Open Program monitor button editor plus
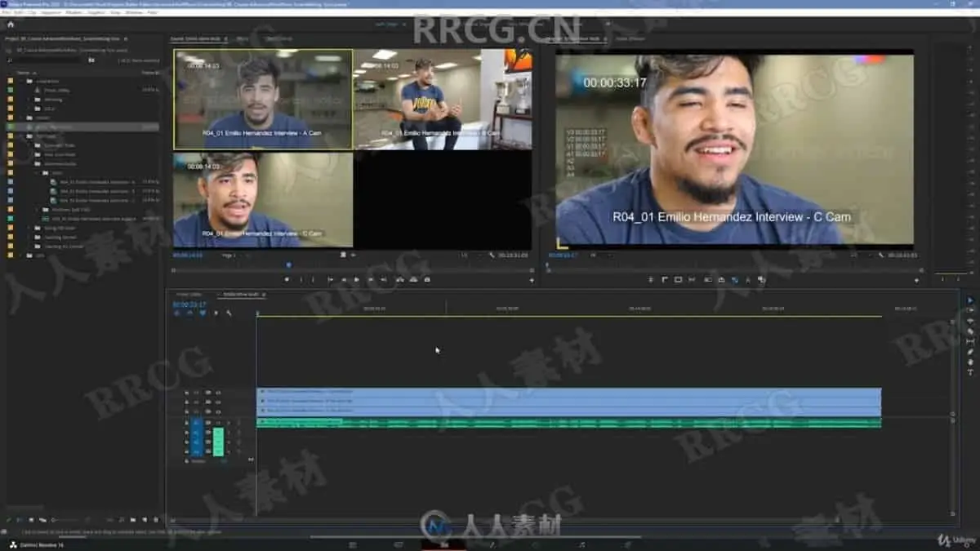 pos(916,280)
